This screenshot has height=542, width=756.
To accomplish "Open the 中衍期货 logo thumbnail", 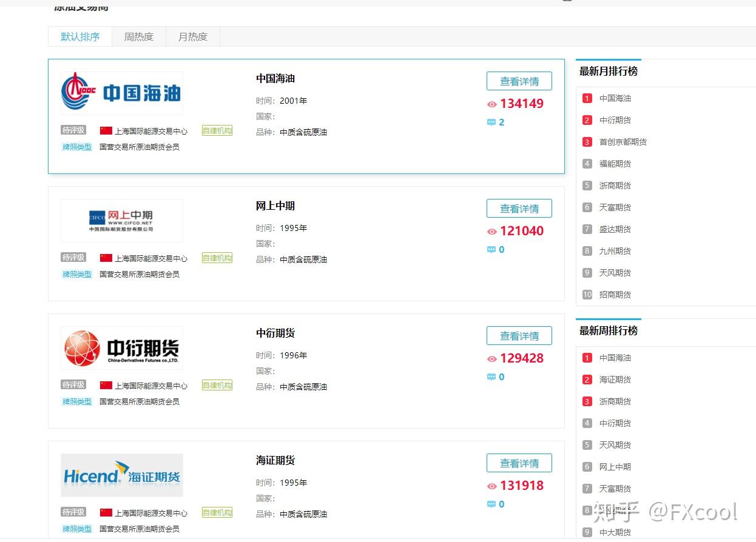I will coord(121,347).
